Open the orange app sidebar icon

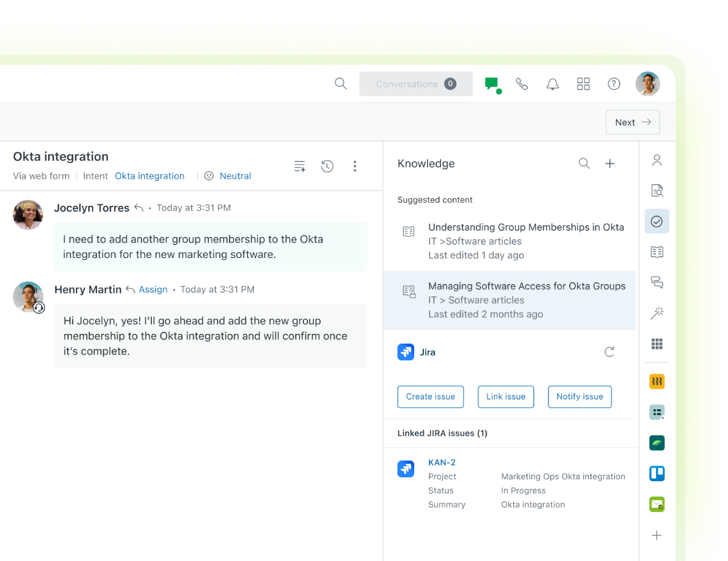(x=657, y=382)
